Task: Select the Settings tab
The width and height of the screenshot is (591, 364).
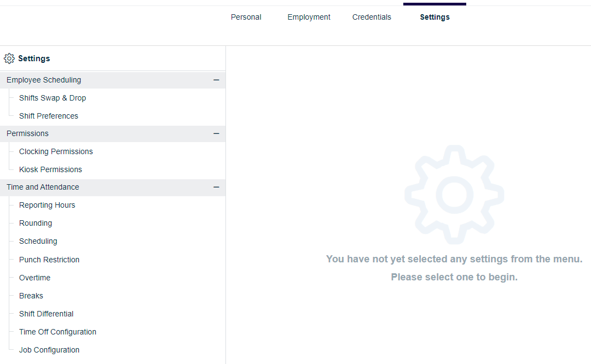Action: [x=434, y=17]
